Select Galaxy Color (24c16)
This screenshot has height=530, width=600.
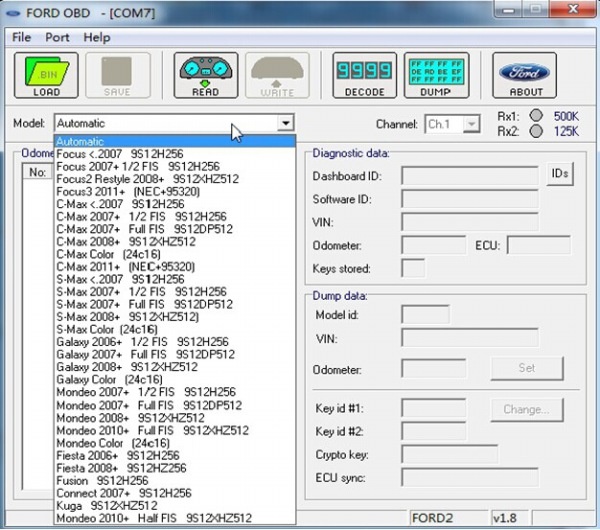tap(175, 379)
